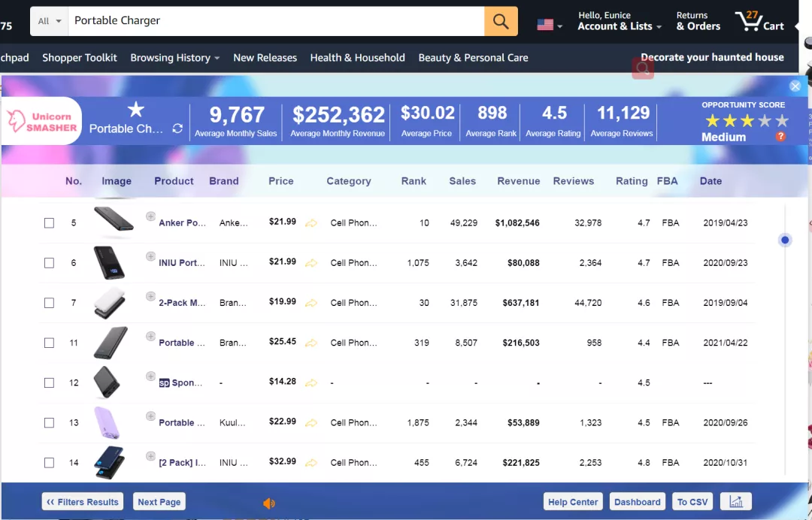This screenshot has width=812, height=520.
Task: Click the share arrow next to $25.45
Action: (311, 343)
